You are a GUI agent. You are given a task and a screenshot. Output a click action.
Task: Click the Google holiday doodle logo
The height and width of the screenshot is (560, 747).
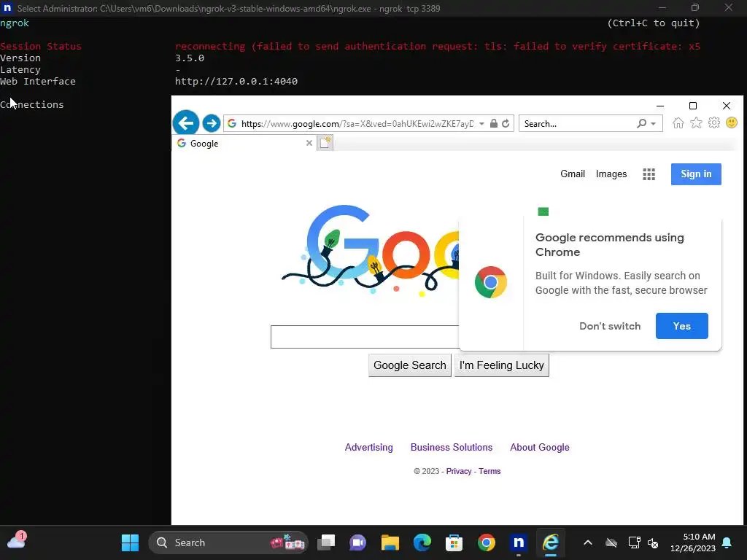[371, 250]
